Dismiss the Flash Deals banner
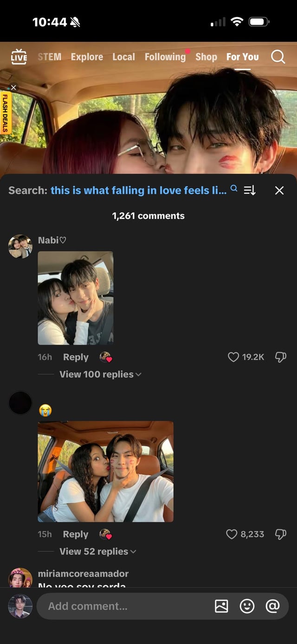 coord(13,87)
